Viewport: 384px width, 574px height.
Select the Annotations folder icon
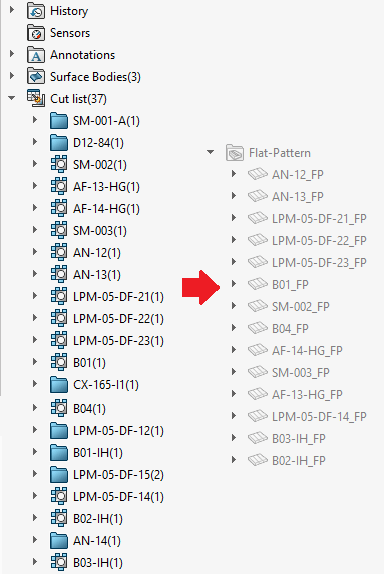click(36, 55)
